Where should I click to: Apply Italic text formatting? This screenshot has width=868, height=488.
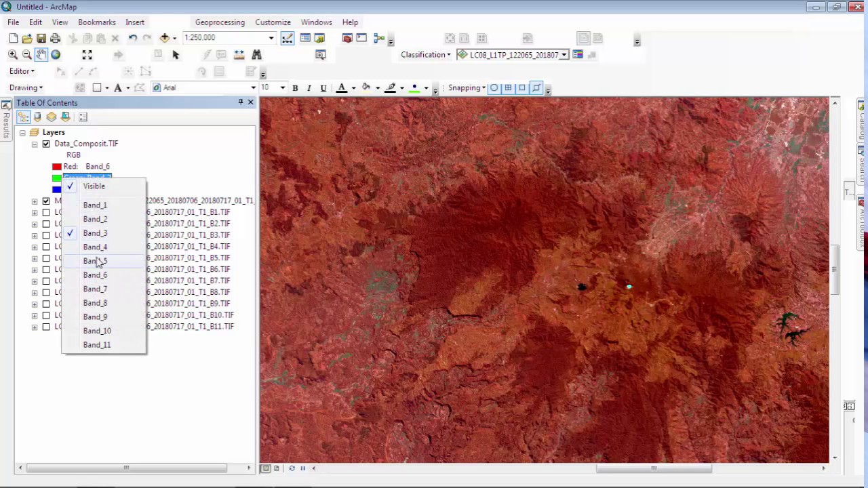coord(309,87)
